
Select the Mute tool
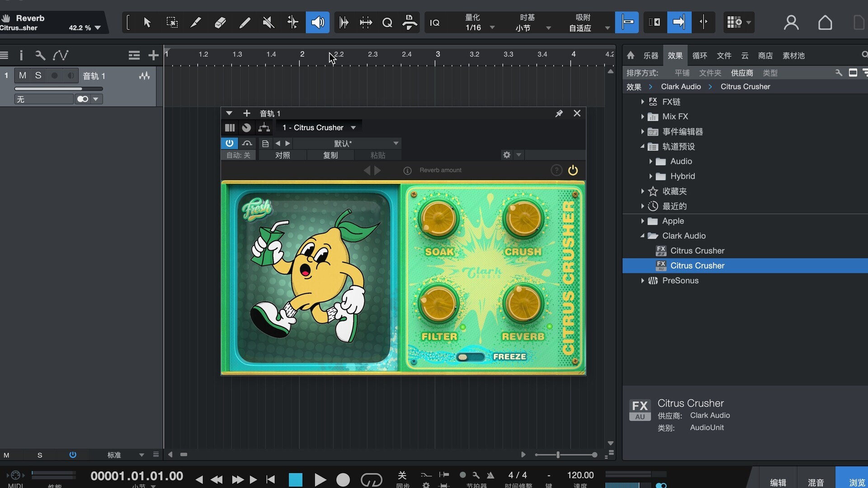click(x=269, y=22)
